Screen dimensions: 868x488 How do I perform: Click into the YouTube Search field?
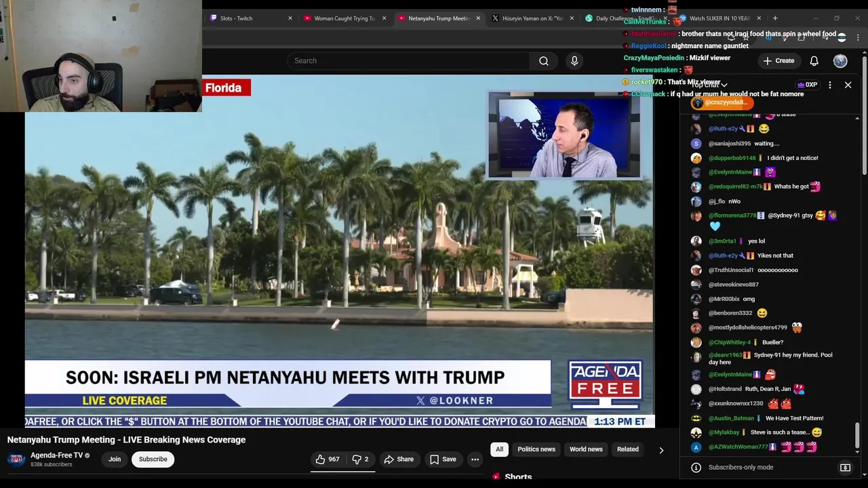[409, 61]
